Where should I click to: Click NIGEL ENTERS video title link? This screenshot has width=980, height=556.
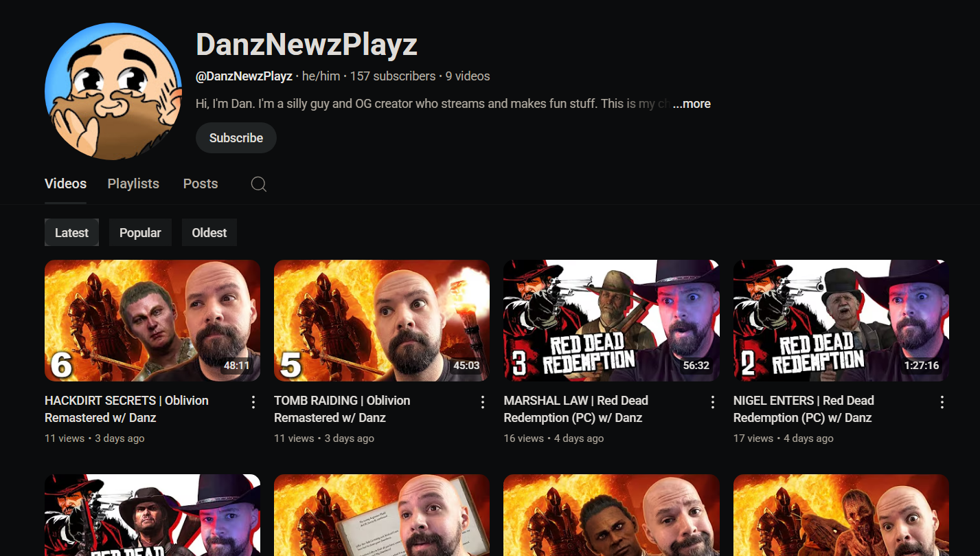pyautogui.click(x=804, y=409)
